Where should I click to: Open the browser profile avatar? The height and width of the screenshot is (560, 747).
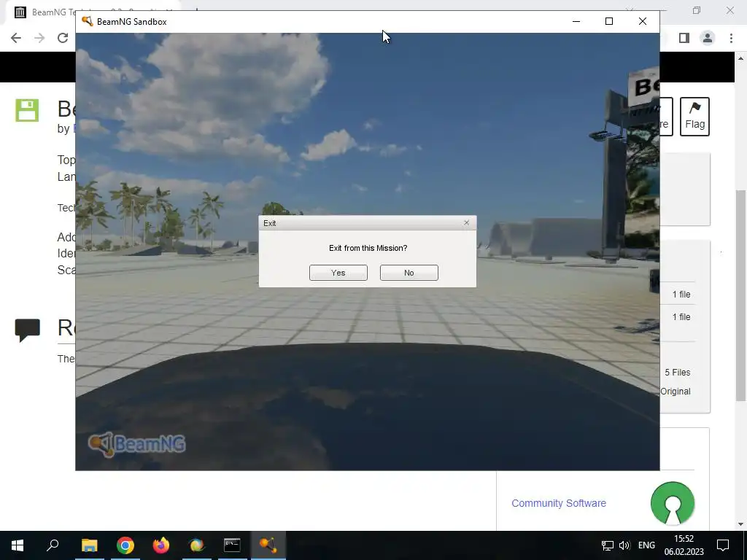pos(708,38)
